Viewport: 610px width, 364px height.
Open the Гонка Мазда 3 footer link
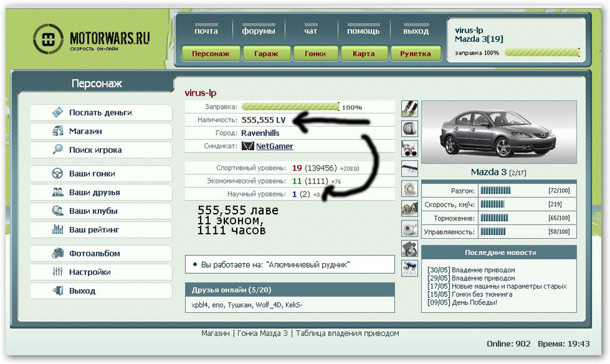262,333
